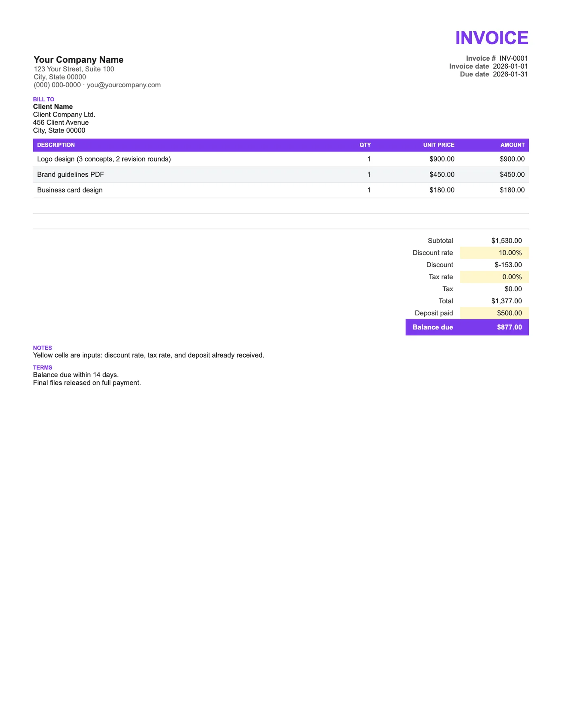562x728 pixels.
Task: Click Client Company Ltd.
Action: coord(64,115)
